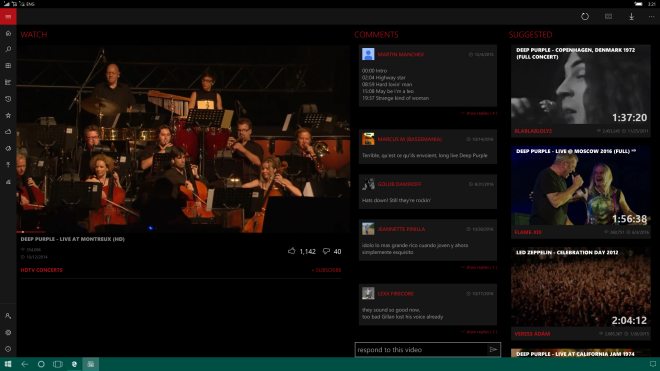
Task: Open Favorites star in the sidebar
Action: click(8, 115)
